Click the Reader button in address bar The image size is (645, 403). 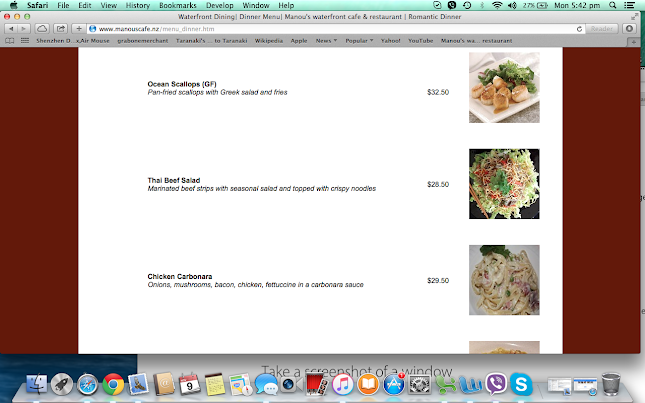(x=602, y=29)
